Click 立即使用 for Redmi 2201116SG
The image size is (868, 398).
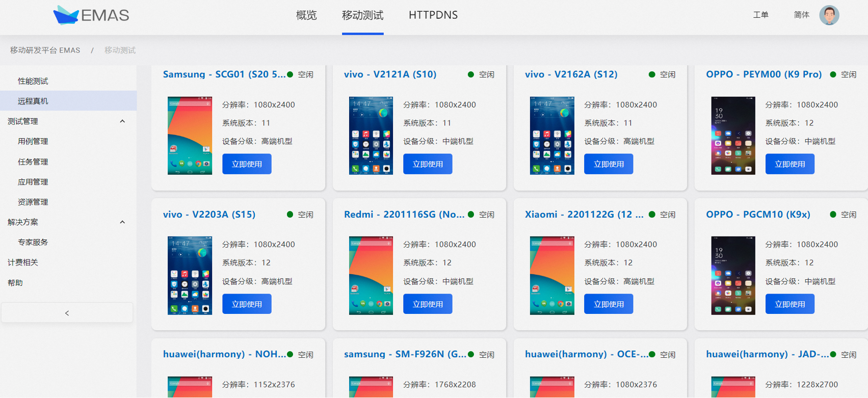(428, 304)
